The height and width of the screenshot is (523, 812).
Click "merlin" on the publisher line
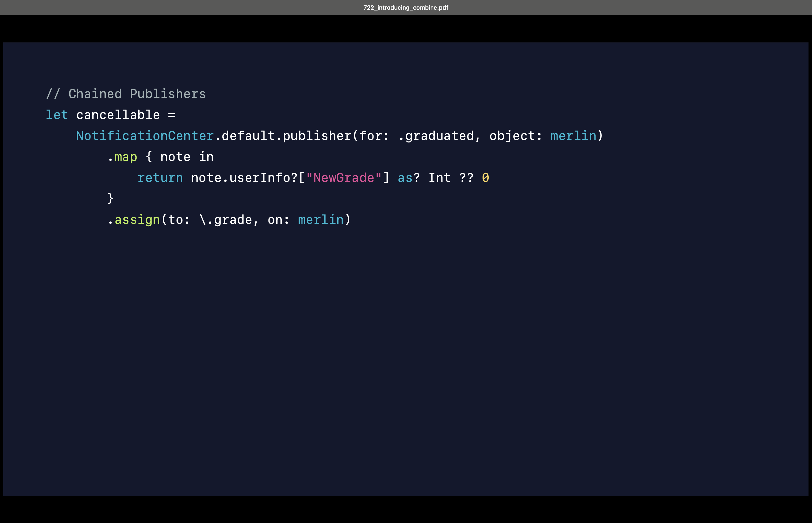pyautogui.click(x=573, y=136)
